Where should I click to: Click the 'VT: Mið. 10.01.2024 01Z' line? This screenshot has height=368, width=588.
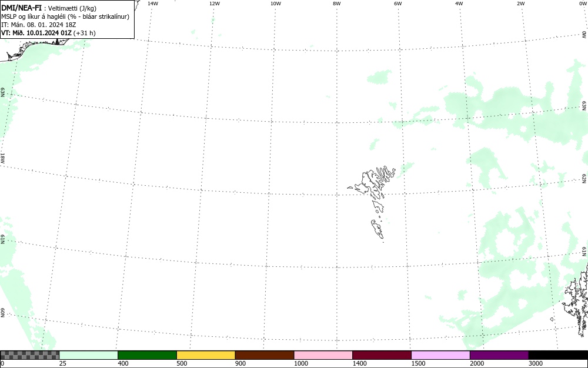coord(36,33)
